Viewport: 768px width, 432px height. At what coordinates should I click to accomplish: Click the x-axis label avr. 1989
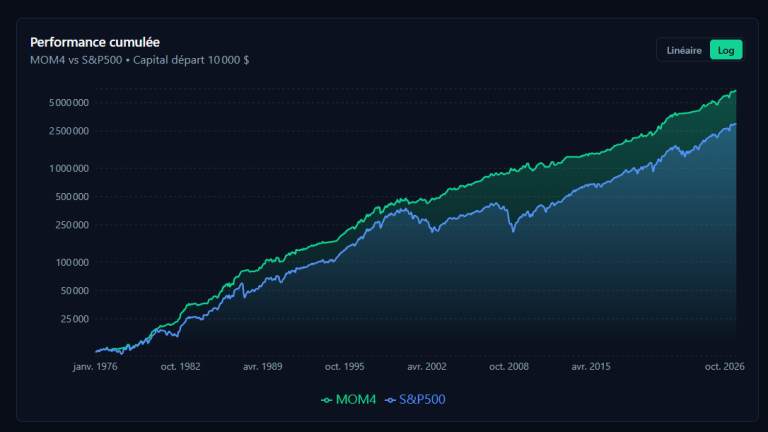(x=263, y=366)
